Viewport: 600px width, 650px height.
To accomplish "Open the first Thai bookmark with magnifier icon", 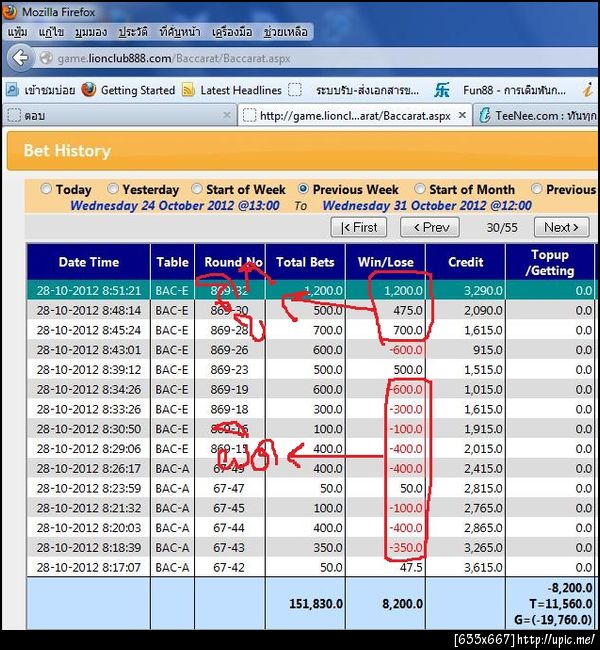I will (x=41, y=90).
